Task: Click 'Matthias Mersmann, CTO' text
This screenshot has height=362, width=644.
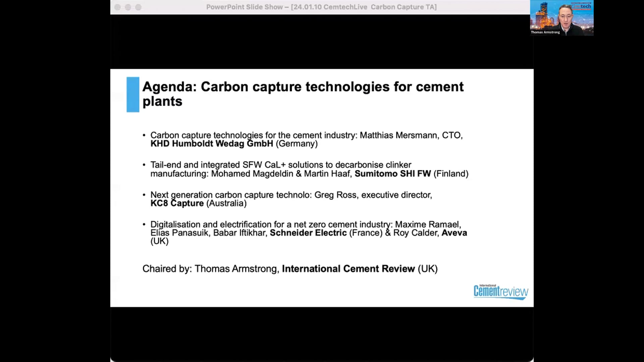Action: click(x=411, y=135)
